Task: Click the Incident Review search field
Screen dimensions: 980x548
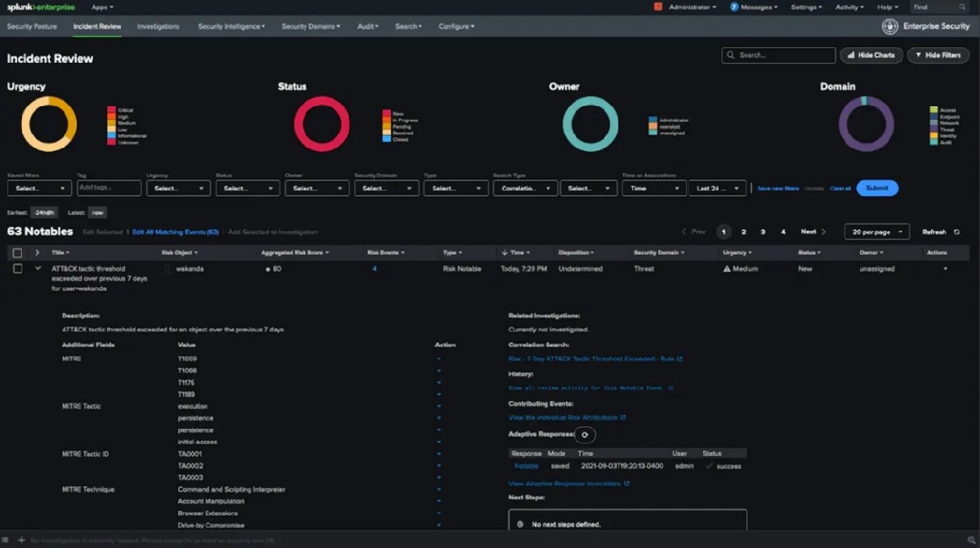Action: (778, 56)
